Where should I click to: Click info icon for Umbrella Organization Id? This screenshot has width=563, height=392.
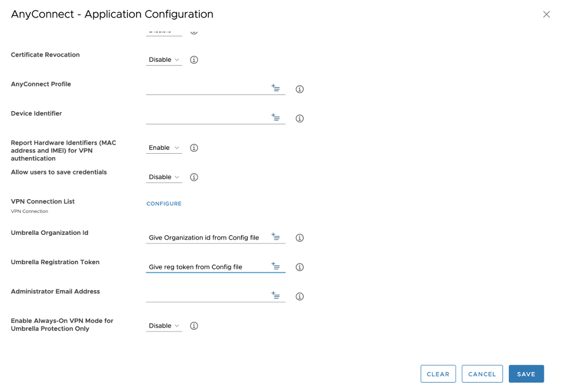(x=300, y=238)
